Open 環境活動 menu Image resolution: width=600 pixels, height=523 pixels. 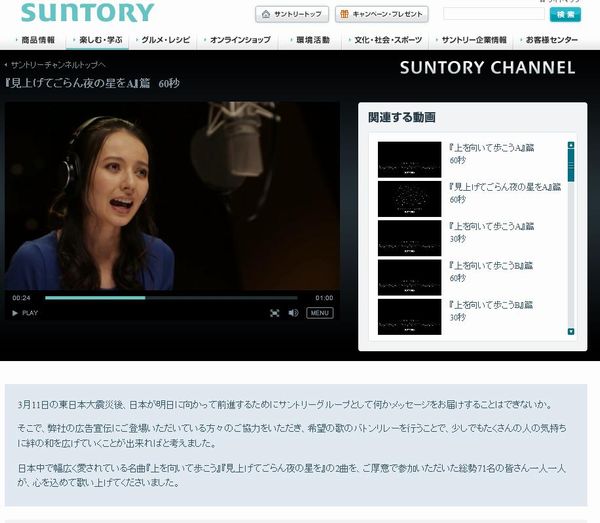coord(313,40)
